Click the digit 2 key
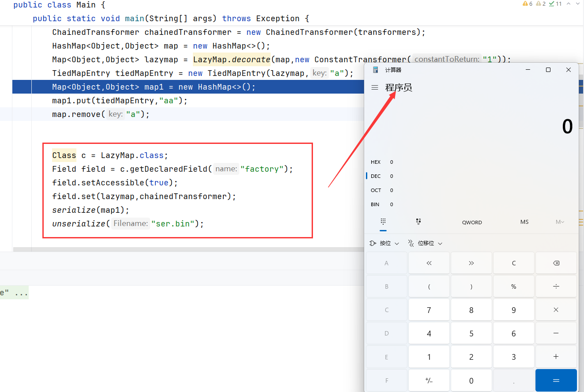 point(471,357)
